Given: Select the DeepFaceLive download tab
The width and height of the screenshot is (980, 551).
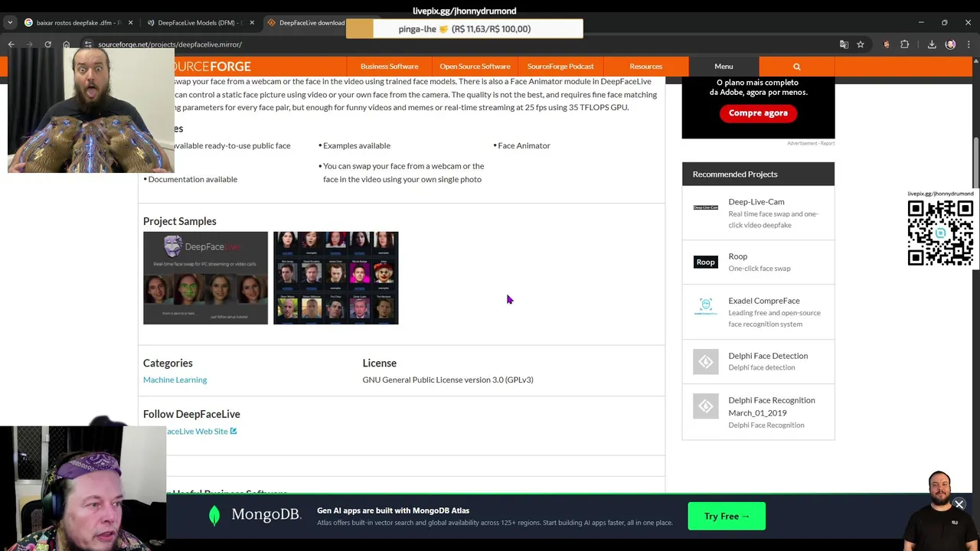Looking at the screenshot, I should point(306,23).
